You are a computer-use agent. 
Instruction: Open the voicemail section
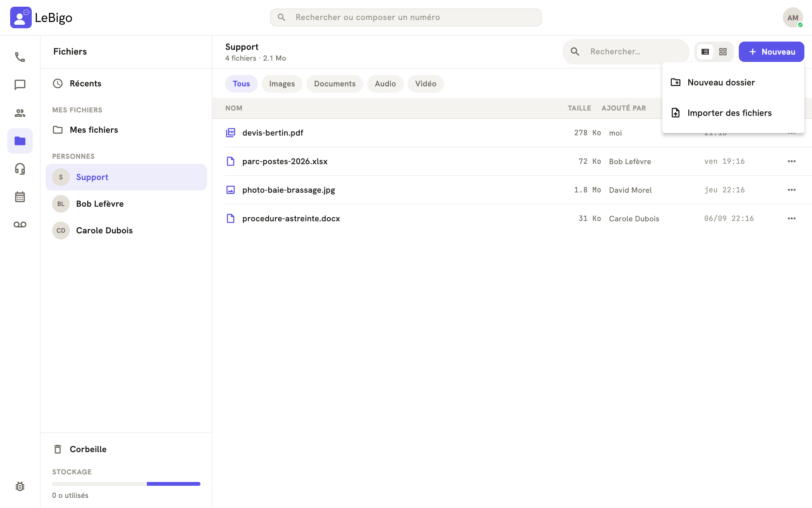[x=20, y=224]
